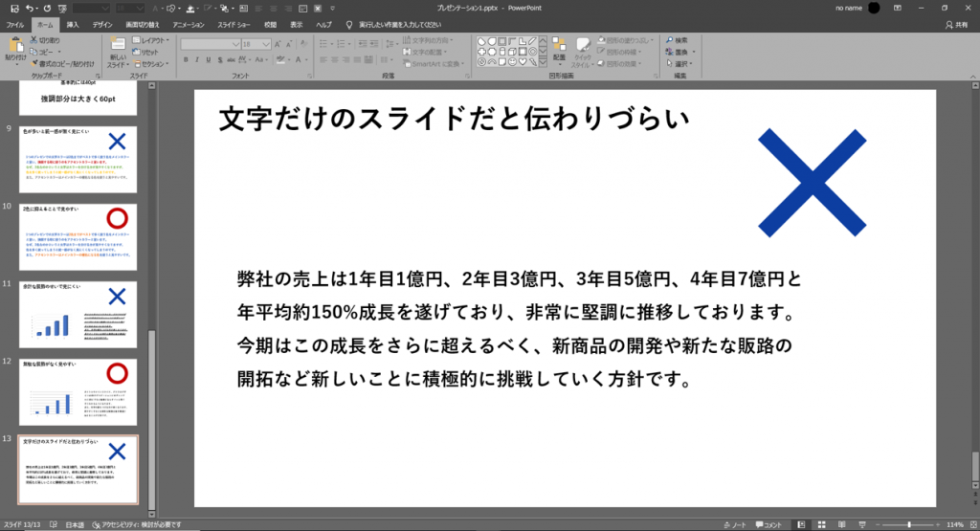The height and width of the screenshot is (531, 980).
Task: Click the font color (A) button
Action: pyautogui.click(x=299, y=60)
